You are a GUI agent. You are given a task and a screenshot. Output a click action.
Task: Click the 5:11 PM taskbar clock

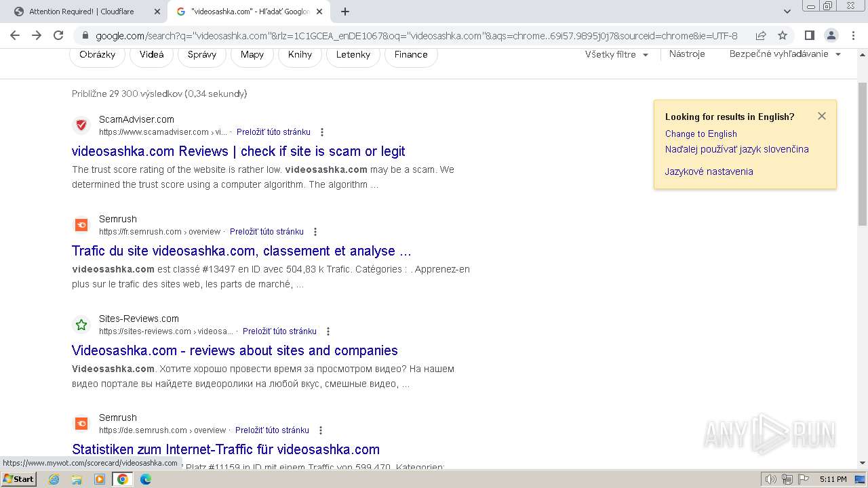tap(833, 479)
